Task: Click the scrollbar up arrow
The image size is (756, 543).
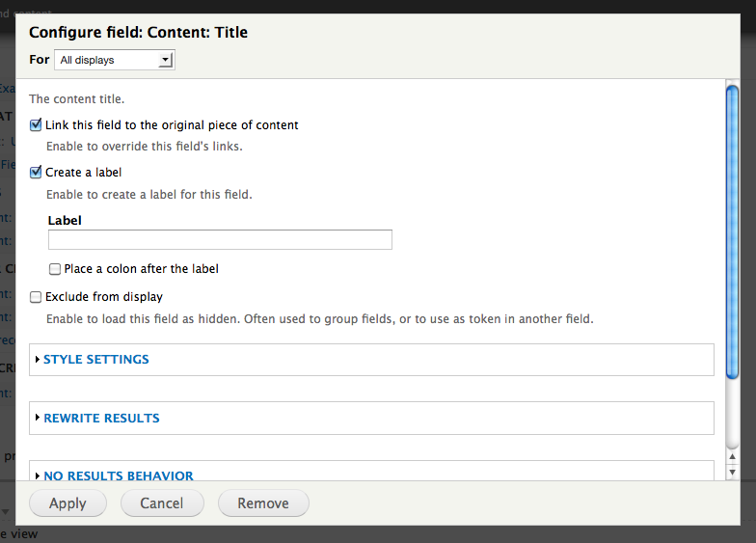Action: tap(732, 457)
